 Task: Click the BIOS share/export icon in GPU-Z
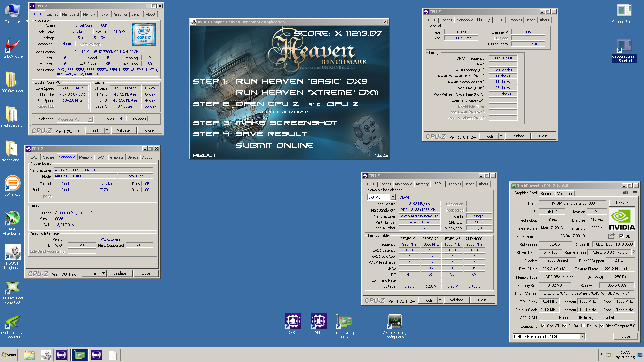pyautogui.click(x=611, y=236)
